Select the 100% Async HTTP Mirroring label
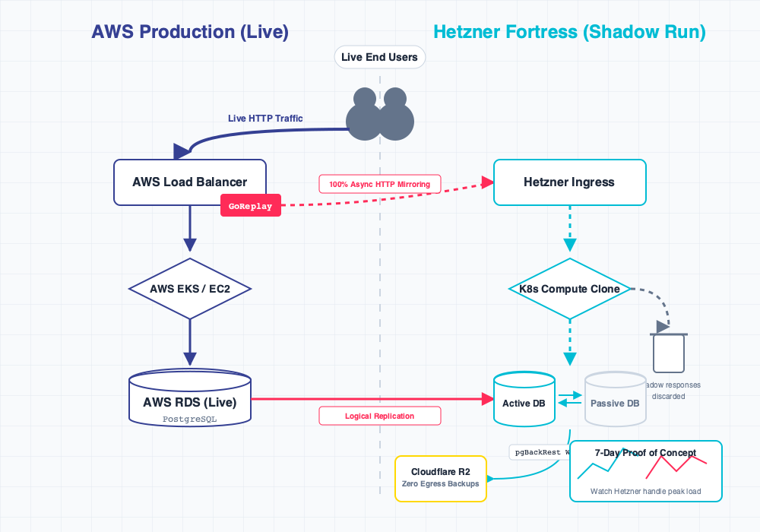This screenshot has width=760, height=532. pyautogui.click(x=379, y=184)
